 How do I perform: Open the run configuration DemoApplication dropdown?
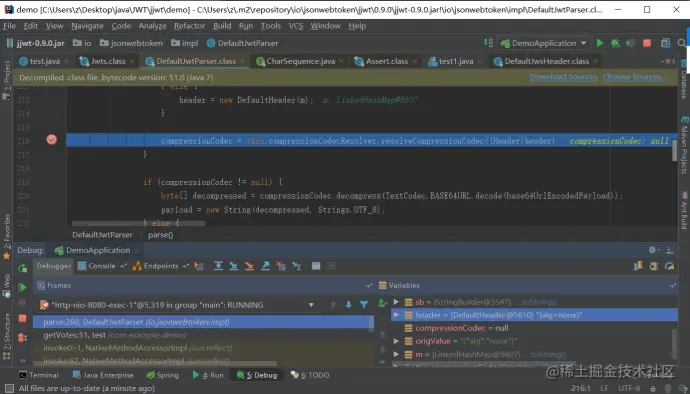[544, 43]
